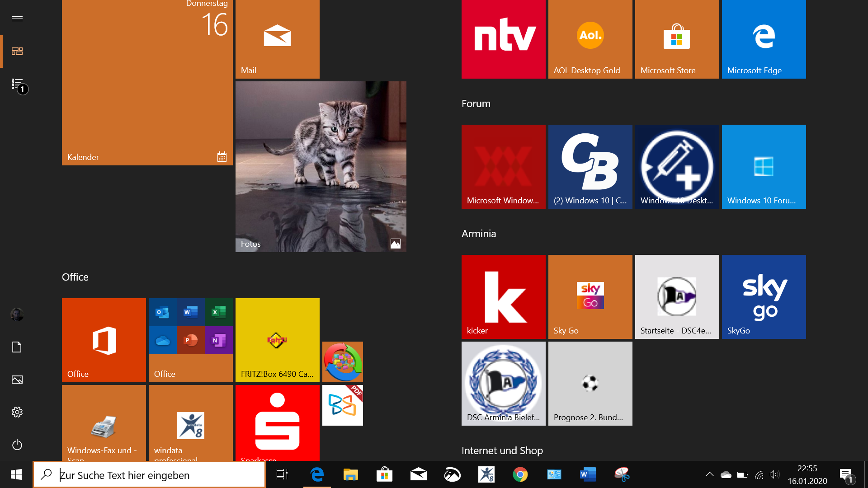868x488 pixels.
Task: Open the windata professional tile
Action: tap(190, 422)
